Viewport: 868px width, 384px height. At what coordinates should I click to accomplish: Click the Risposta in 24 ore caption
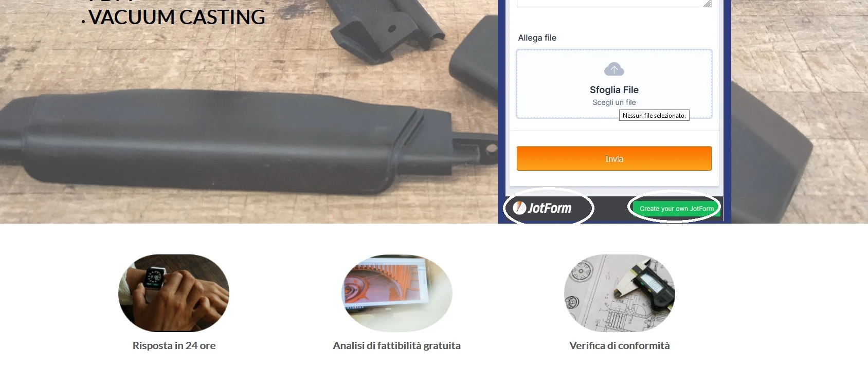tap(174, 345)
